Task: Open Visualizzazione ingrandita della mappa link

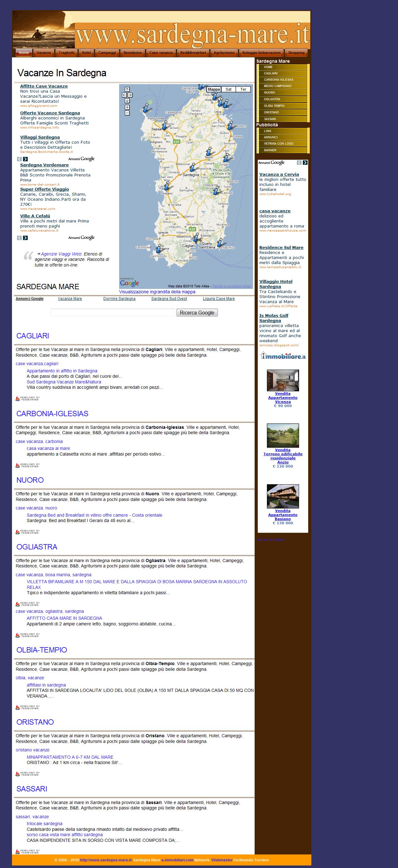Action: pos(157,292)
